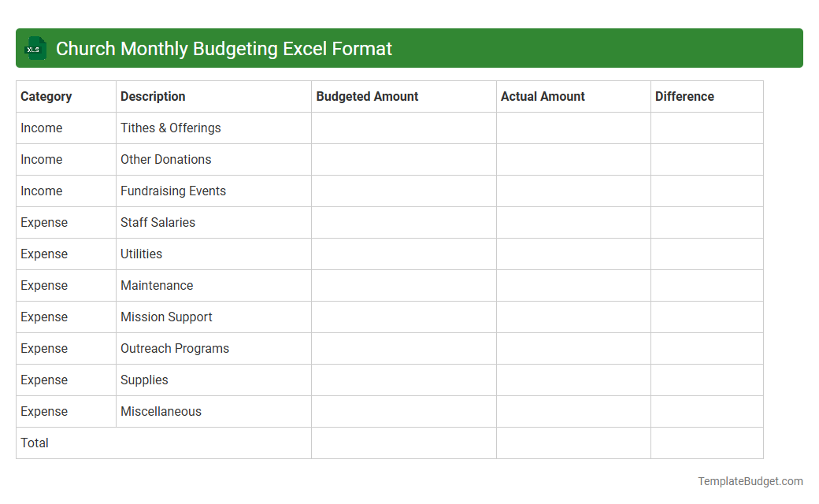Screen dimensions: 819x504
Task: Click the Tithes & Offerings row label
Action: [x=170, y=128]
